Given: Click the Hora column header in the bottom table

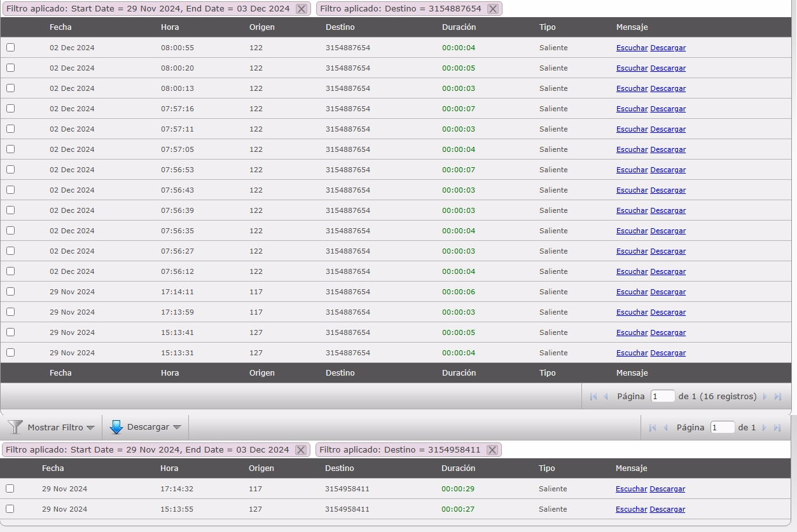Looking at the screenshot, I should 169,468.
